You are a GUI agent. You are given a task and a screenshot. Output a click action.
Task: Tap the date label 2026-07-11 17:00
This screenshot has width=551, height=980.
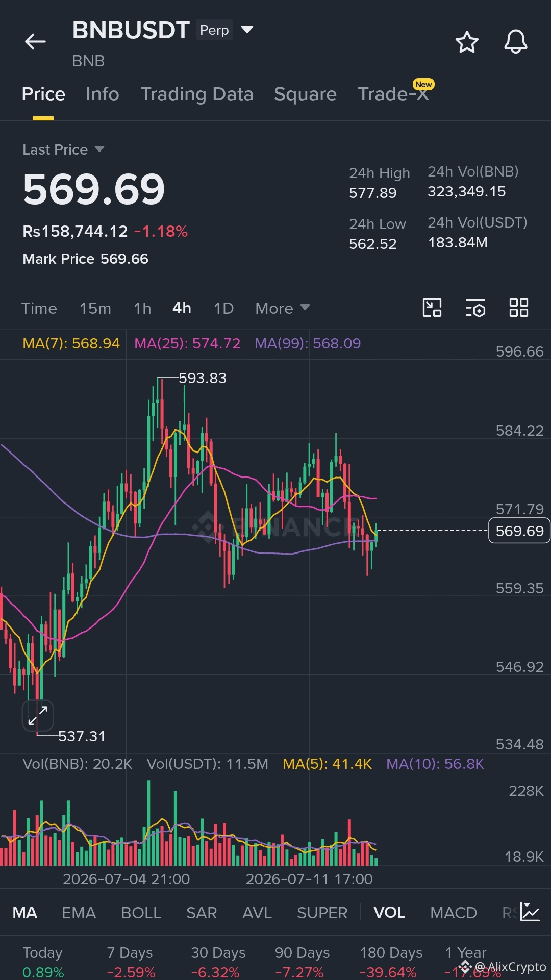pos(309,879)
